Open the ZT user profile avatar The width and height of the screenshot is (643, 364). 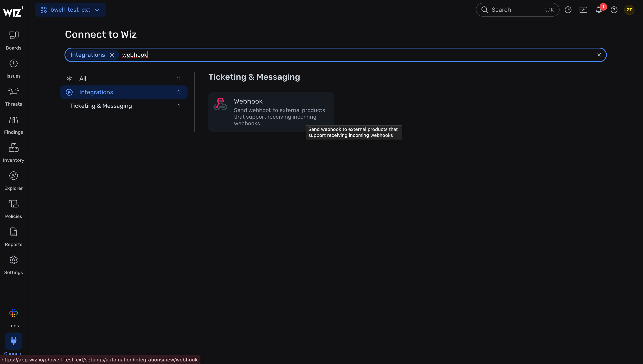[x=629, y=10]
